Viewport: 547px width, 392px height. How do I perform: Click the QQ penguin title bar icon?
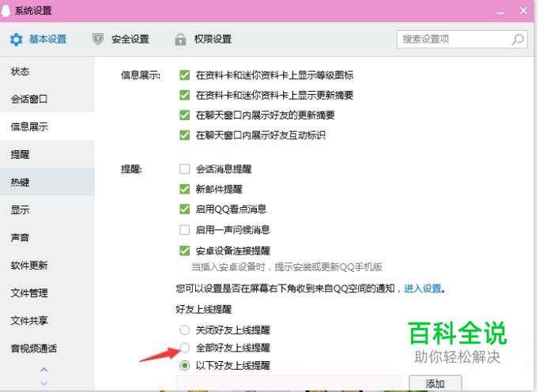[6, 10]
